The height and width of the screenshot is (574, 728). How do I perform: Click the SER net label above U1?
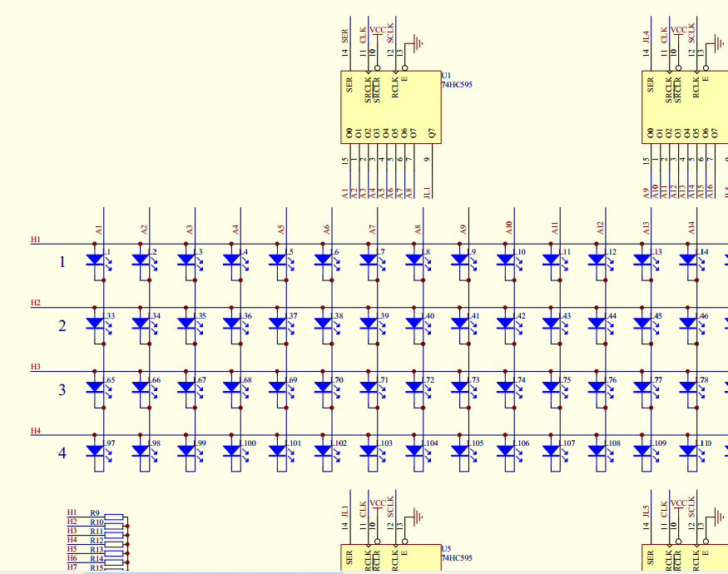(x=345, y=36)
